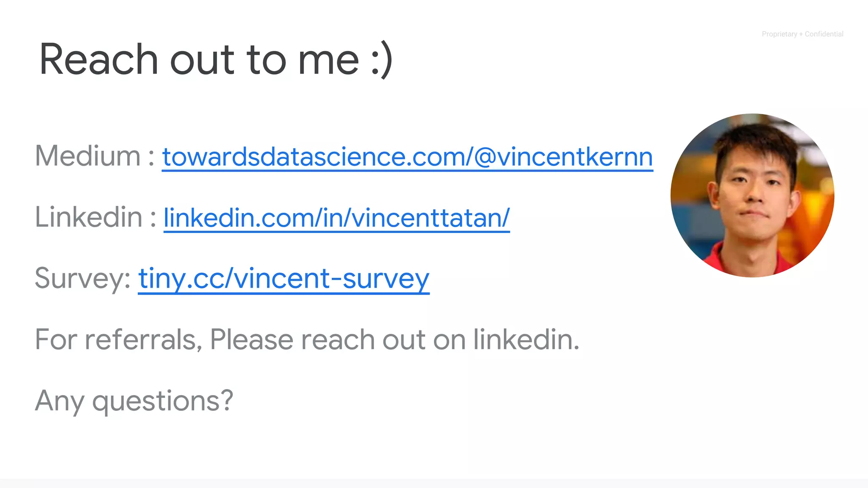Click the "Any questions?" text
868x488 pixels.
(x=134, y=401)
